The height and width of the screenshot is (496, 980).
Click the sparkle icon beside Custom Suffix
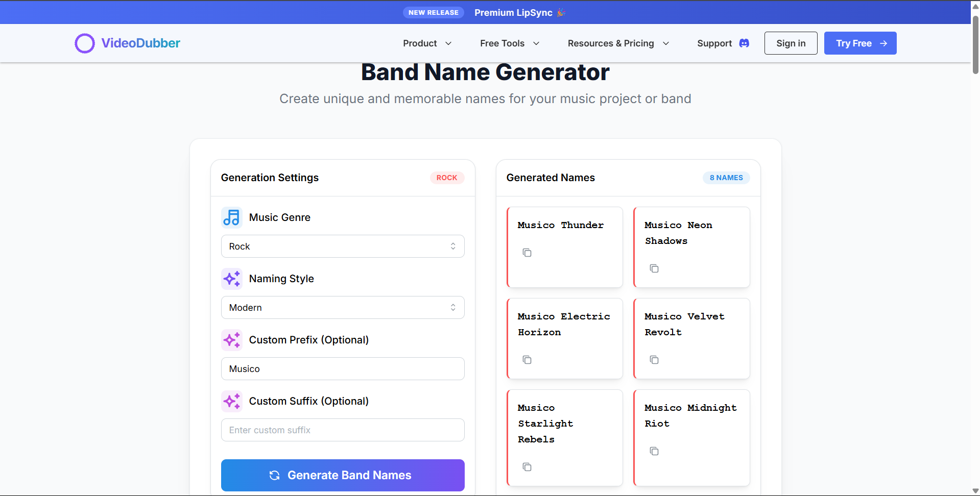click(x=231, y=401)
